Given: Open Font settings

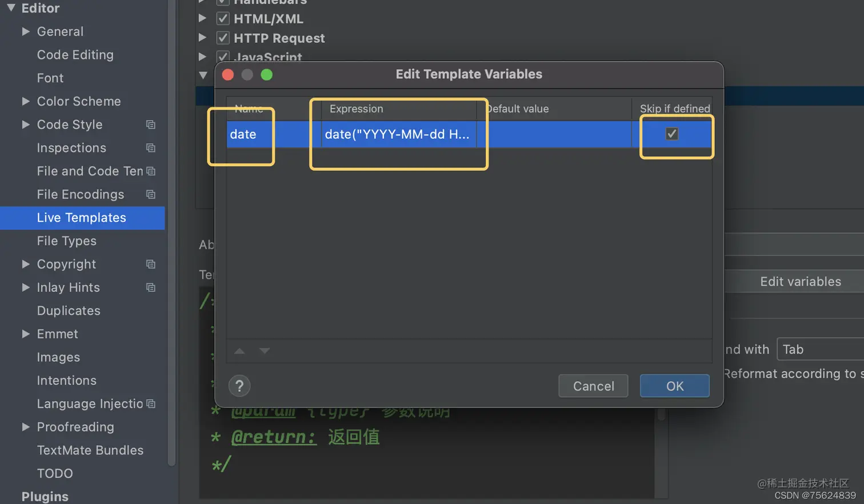Looking at the screenshot, I should point(50,78).
